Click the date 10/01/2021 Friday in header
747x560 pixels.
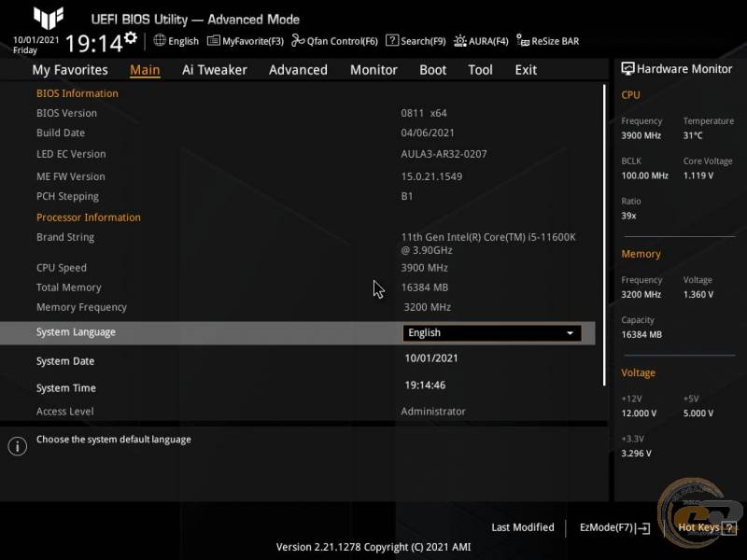tap(35, 45)
